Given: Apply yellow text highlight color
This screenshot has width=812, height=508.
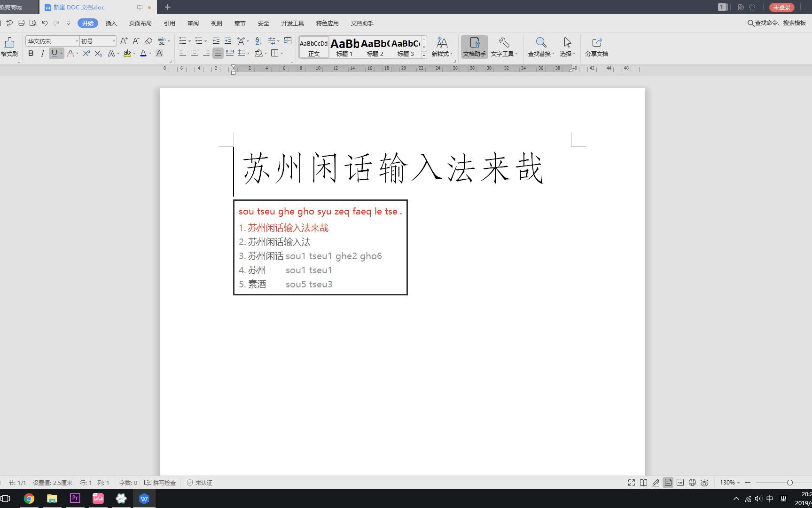Looking at the screenshot, I should (x=127, y=53).
